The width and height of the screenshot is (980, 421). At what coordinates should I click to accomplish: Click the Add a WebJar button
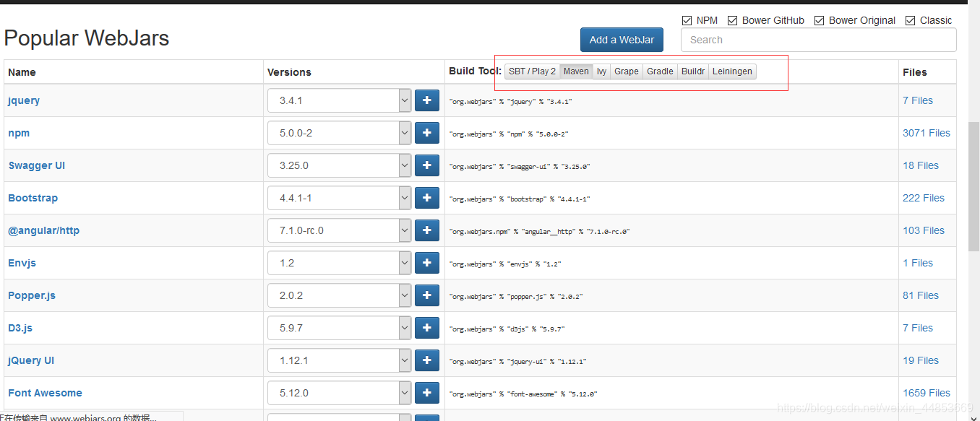tap(622, 40)
